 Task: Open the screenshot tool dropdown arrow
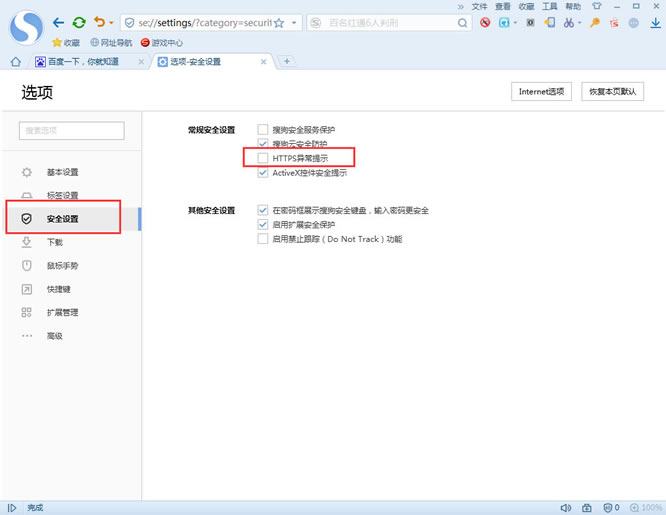(579, 23)
